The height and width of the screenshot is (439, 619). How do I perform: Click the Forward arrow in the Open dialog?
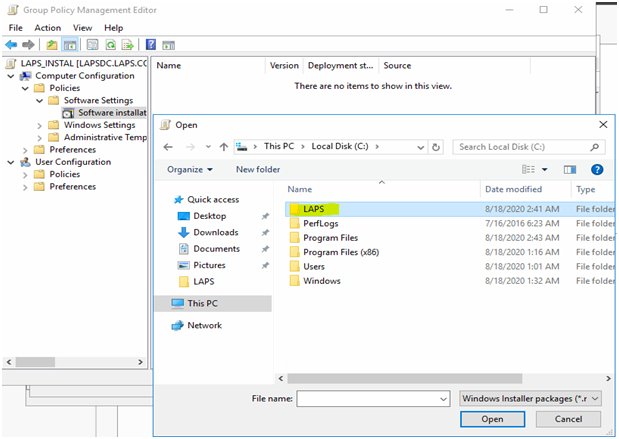pos(190,147)
